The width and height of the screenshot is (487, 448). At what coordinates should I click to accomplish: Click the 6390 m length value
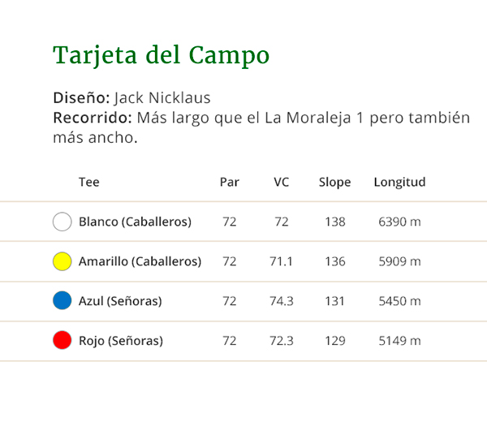[x=399, y=222]
